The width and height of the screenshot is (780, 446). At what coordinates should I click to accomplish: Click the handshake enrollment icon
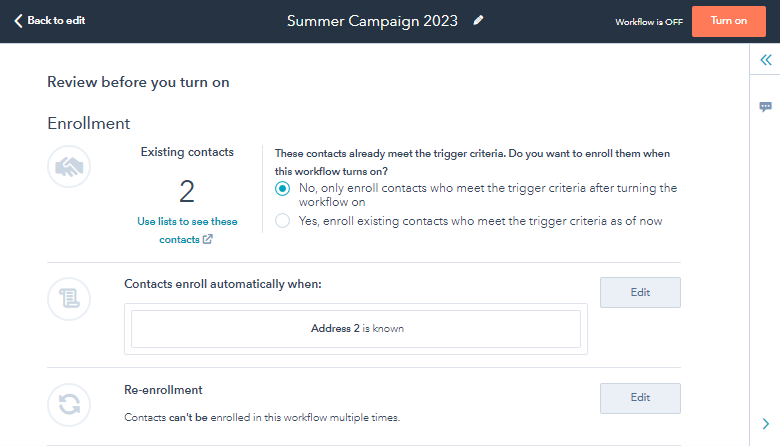coord(69,167)
